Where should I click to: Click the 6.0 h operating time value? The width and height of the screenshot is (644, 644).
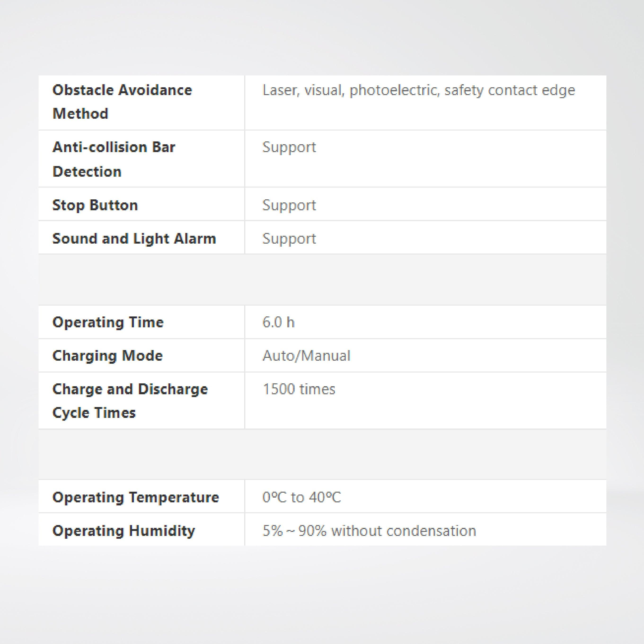(x=278, y=322)
